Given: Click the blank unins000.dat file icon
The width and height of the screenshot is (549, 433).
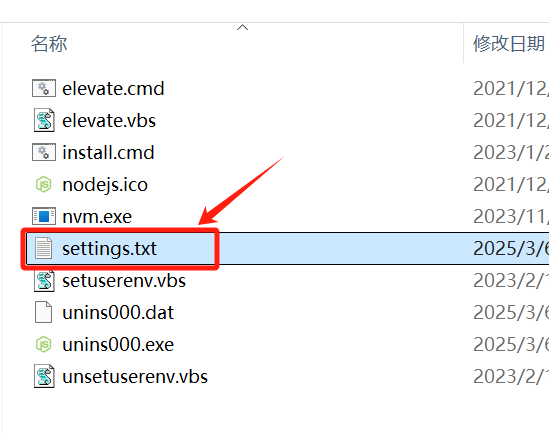Looking at the screenshot, I should tap(44, 312).
